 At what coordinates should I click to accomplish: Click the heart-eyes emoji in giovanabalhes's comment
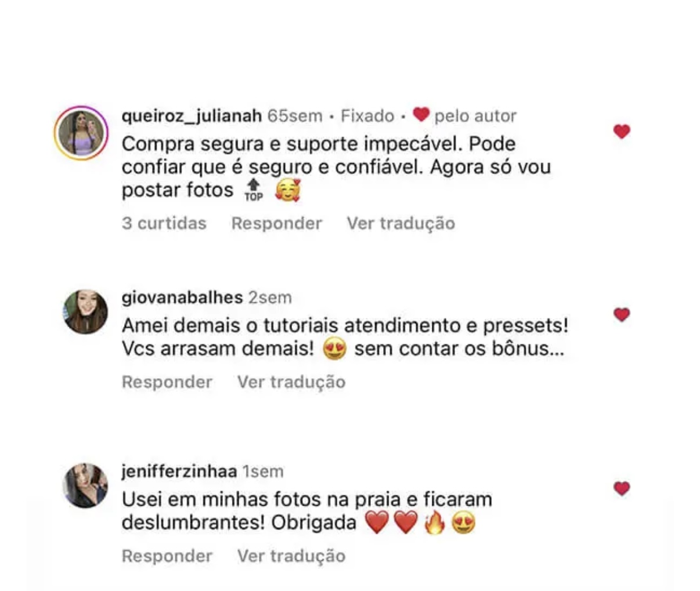click(x=334, y=349)
